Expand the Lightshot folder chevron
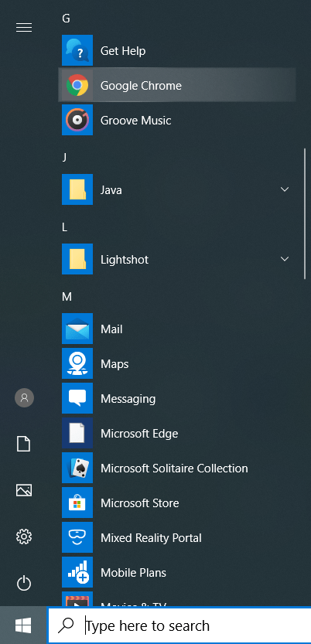The height and width of the screenshot is (644, 311). click(x=284, y=259)
